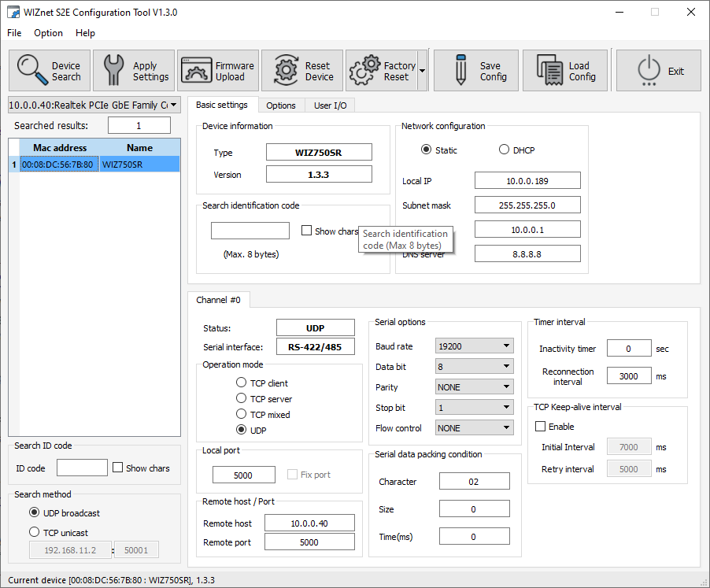Select TCP server operation mode
The image size is (710, 588).
242,399
